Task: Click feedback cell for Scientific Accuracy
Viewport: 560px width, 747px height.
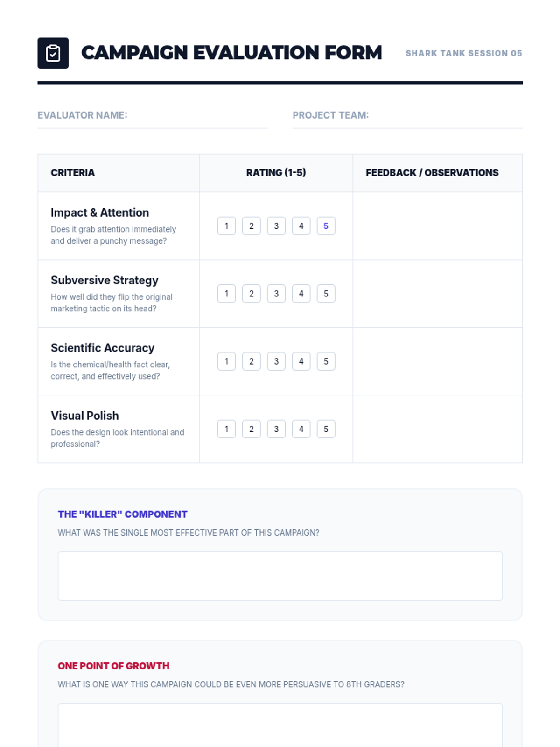Action: click(438, 361)
